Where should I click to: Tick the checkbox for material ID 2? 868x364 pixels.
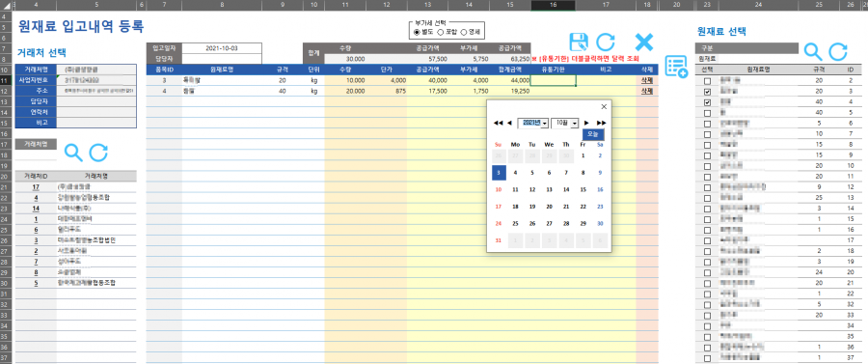tap(707, 81)
